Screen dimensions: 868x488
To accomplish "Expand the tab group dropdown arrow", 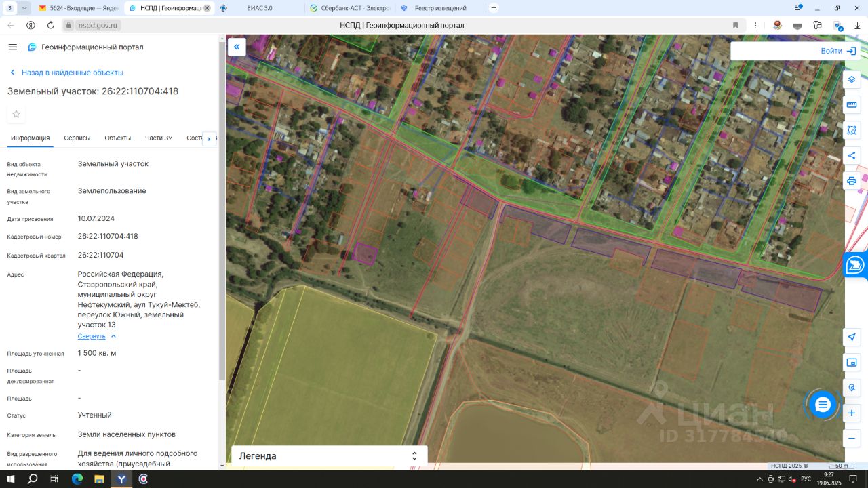I will coord(25,8).
